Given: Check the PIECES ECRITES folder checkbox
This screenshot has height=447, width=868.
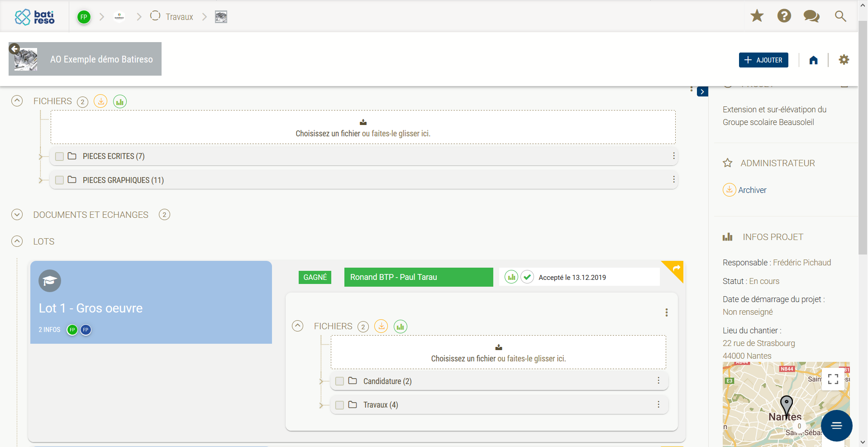Looking at the screenshot, I should coord(59,156).
